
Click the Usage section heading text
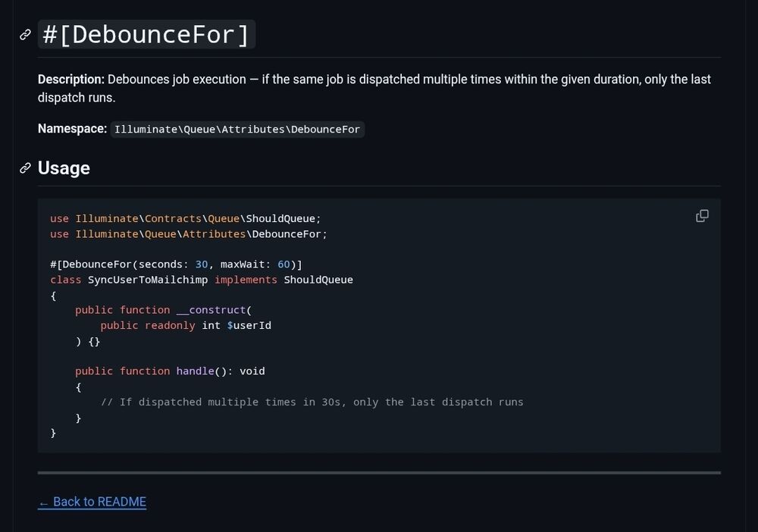64,168
